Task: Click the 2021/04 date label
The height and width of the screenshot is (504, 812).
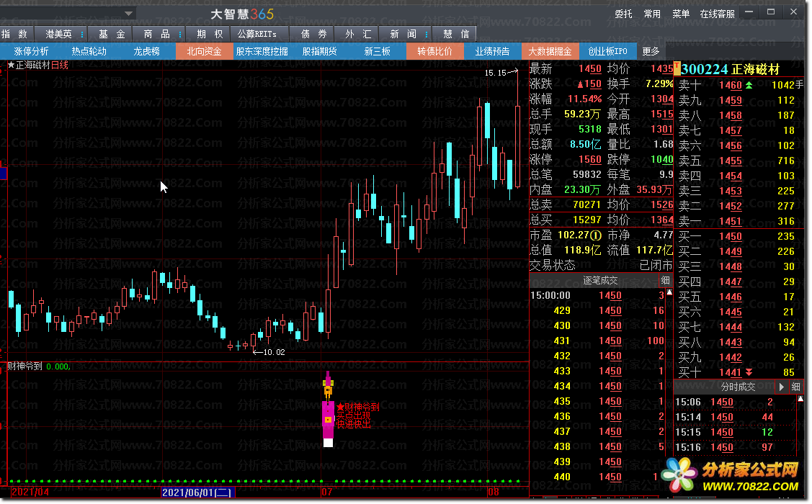Action: (x=30, y=492)
